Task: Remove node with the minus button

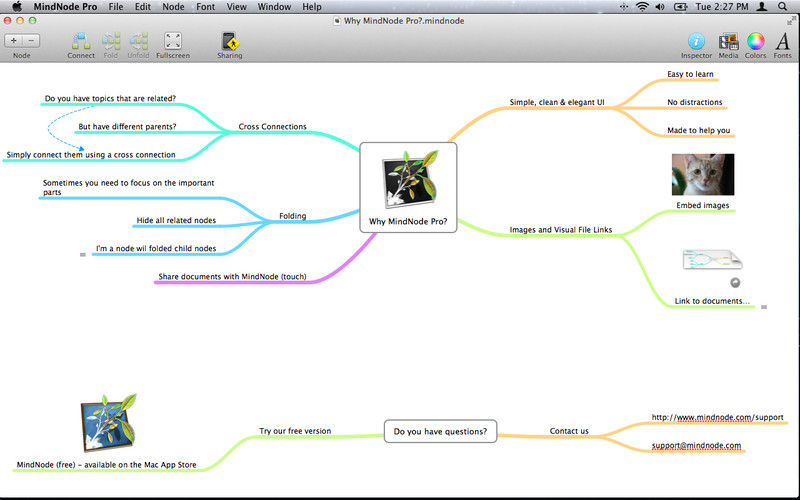Action: coord(31,41)
